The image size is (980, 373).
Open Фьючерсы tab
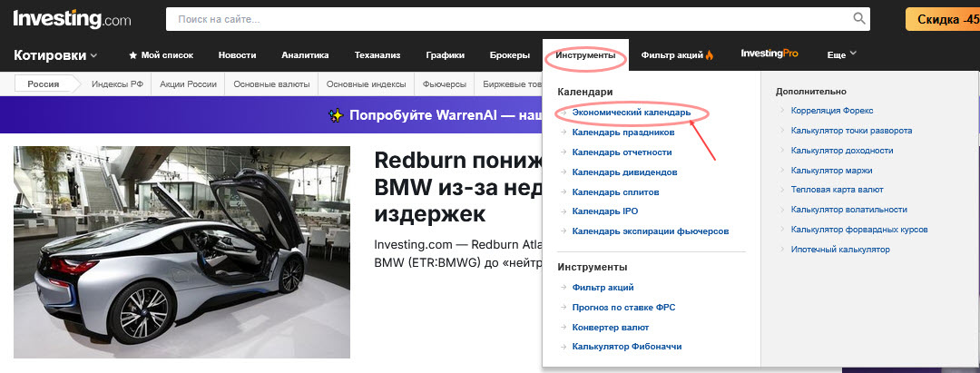point(443,83)
